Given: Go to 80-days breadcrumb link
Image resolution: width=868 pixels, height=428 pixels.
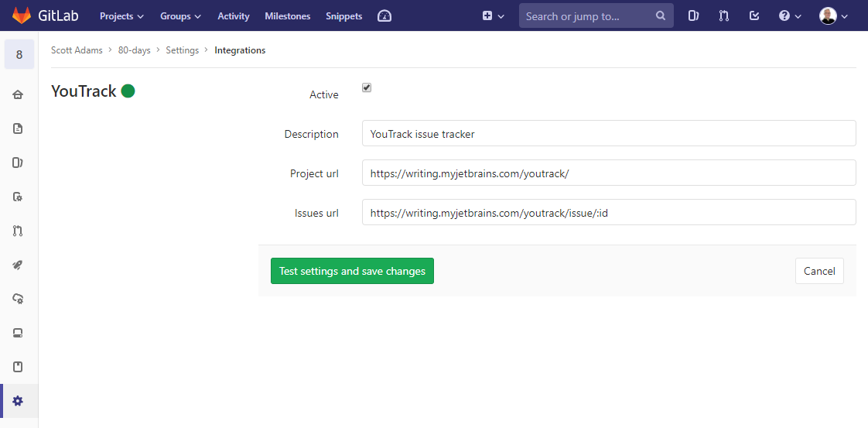Looking at the screenshot, I should point(135,50).
